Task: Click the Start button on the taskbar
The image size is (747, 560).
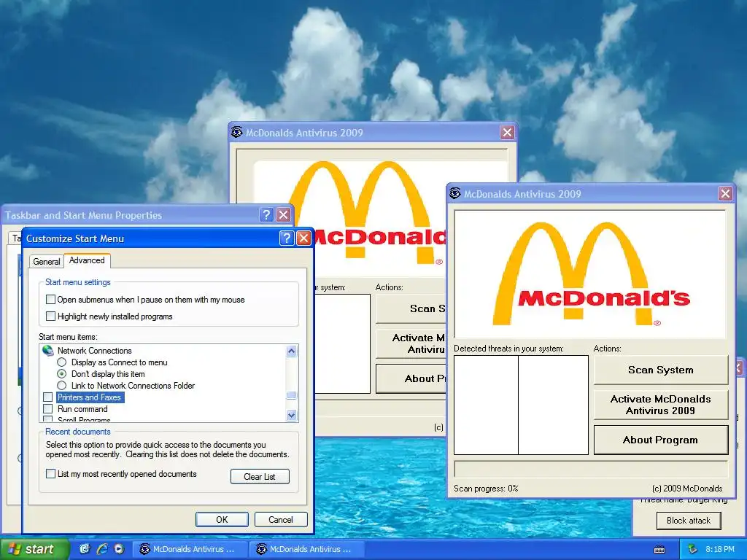Action: click(x=34, y=549)
